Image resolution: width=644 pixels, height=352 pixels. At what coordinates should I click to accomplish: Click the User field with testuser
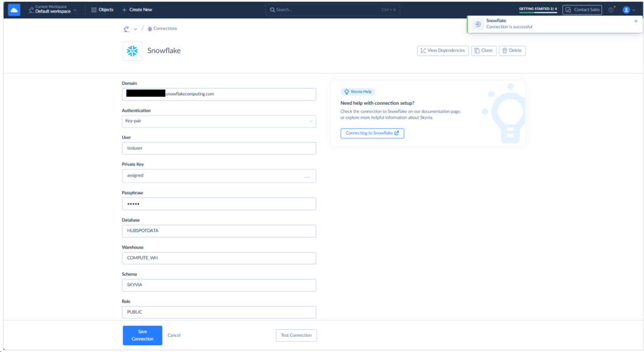point(219,148)
